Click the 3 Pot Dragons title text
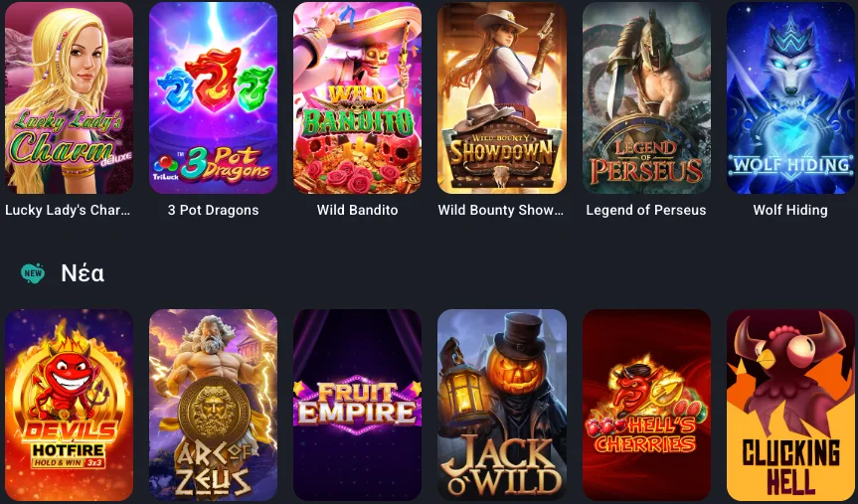Viewport: 858px width, 504px height. coord(214,210)
